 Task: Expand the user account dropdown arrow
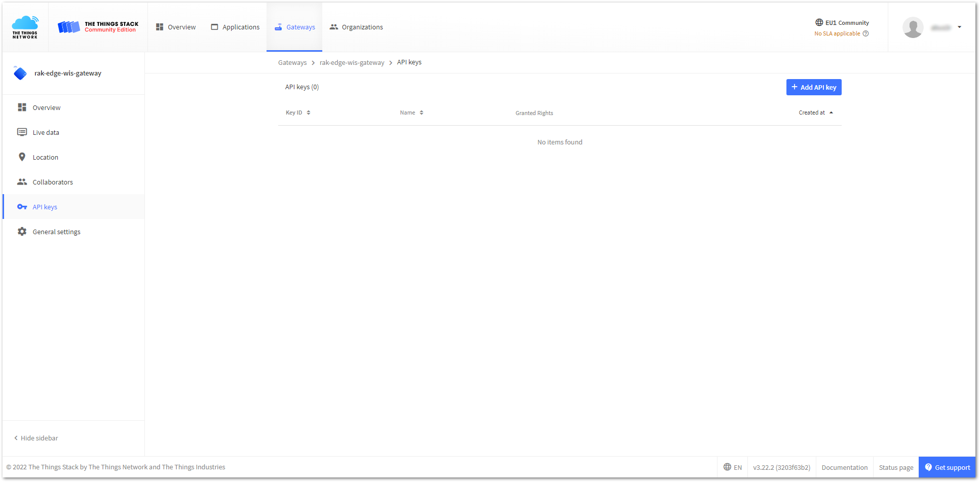tap(959, 27)
